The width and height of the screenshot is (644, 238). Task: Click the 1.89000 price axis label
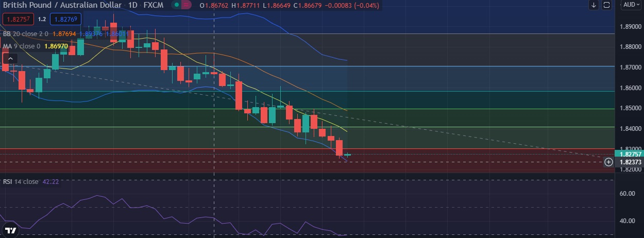click(630, 26)
